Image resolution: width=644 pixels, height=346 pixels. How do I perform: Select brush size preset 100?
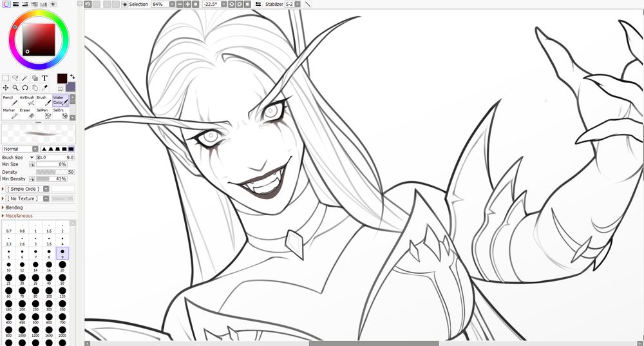point(49,293)
